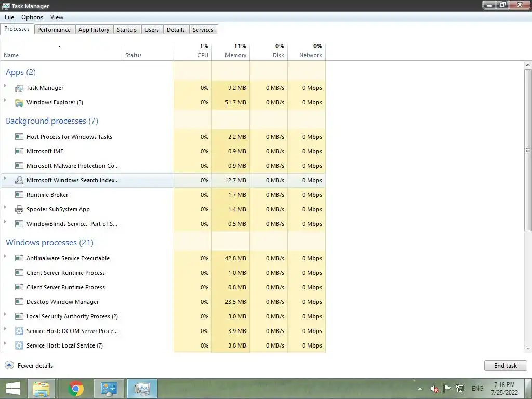Sort by the Status column header
The width and height of the screenshot is (532, 399).
point(148,52)
